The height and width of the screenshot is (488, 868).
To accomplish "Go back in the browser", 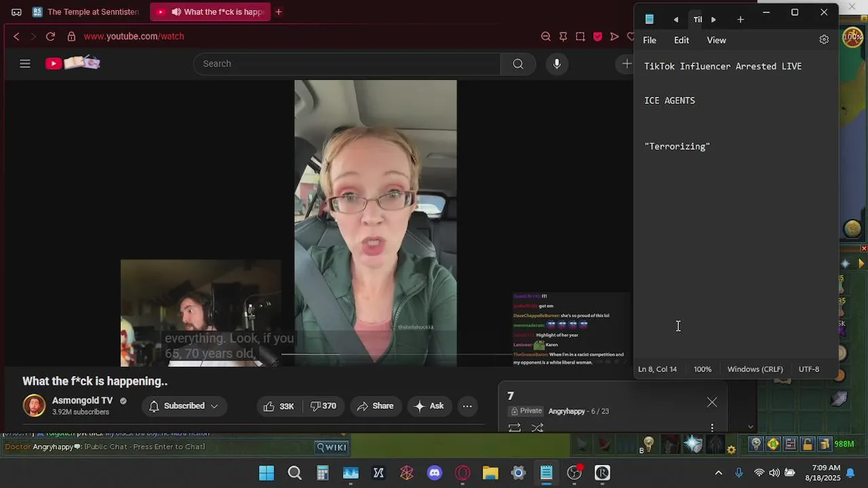I will point(16,37).
